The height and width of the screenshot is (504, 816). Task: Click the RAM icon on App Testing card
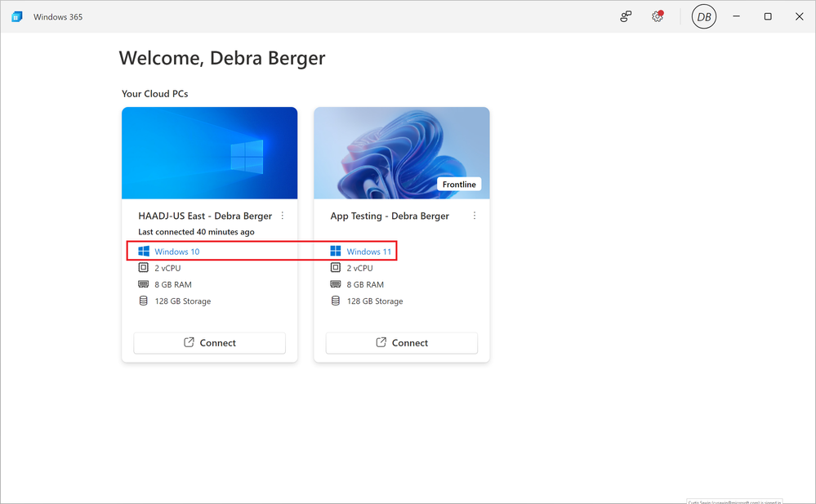point(336,284)
